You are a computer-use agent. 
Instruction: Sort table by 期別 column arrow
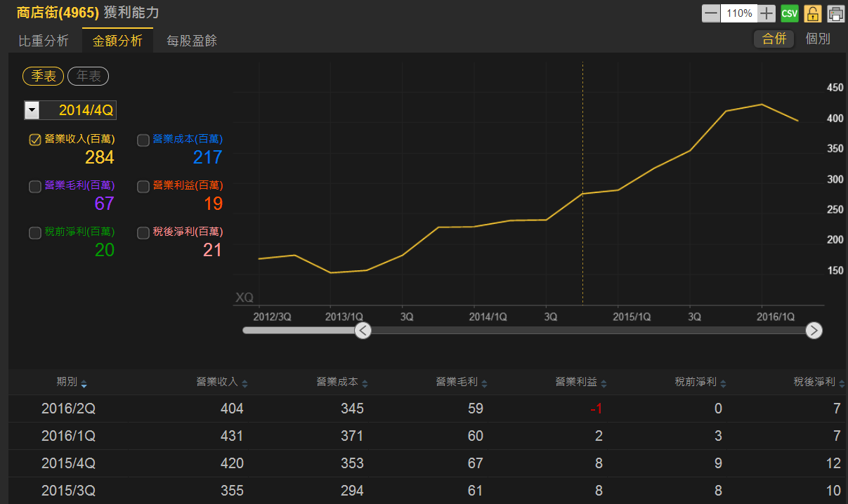point(84,384)
